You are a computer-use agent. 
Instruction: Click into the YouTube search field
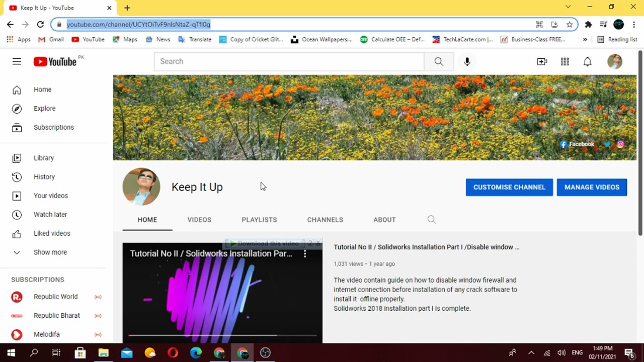289,61
